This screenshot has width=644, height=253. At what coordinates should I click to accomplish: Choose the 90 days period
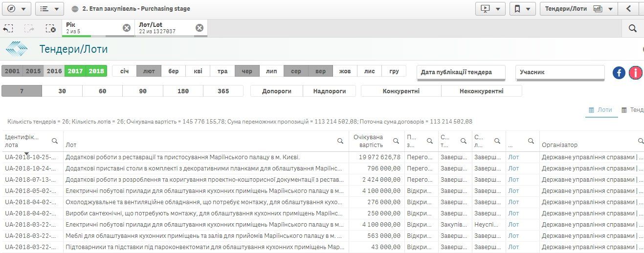(x=143, y=91)
